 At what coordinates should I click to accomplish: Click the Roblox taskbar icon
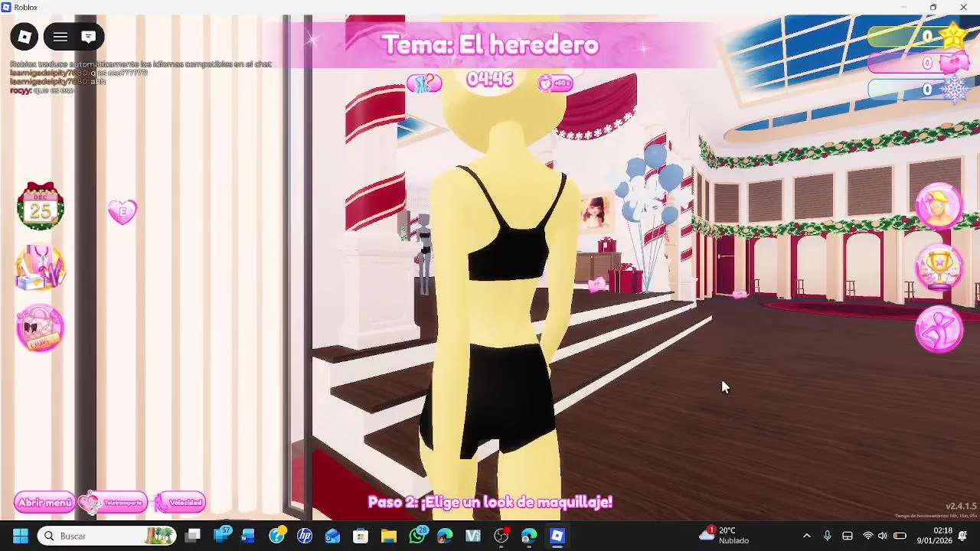point(557,536)
